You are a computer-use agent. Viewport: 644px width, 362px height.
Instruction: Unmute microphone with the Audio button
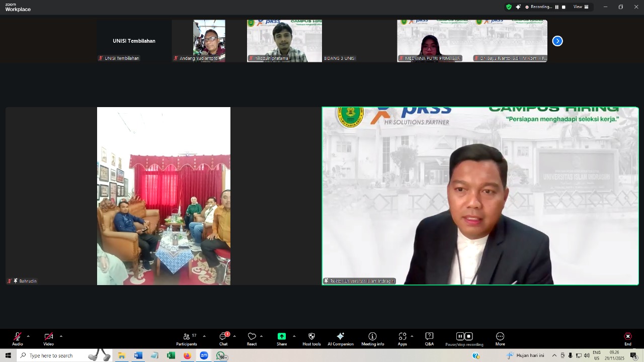pyautogui.click(x=18, y=339)
